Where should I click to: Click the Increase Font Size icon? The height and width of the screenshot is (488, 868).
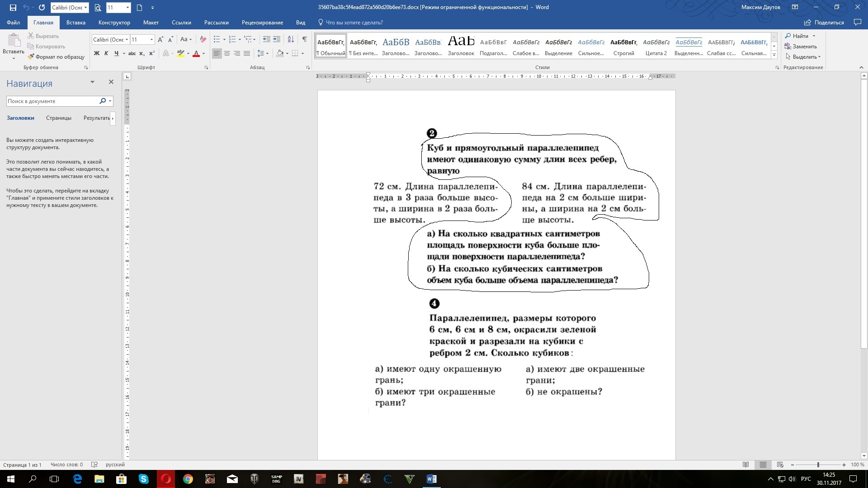click(160, 39)
